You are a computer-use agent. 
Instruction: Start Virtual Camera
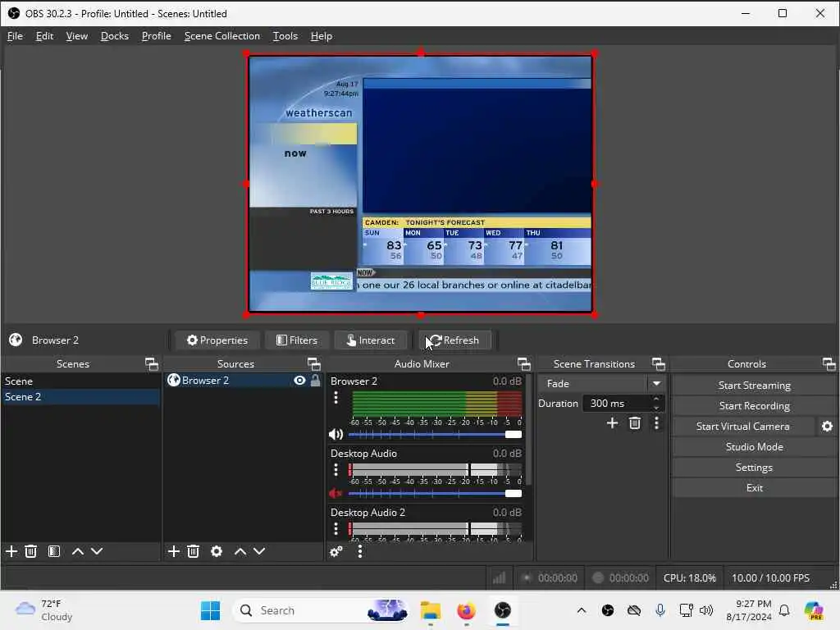743,427
